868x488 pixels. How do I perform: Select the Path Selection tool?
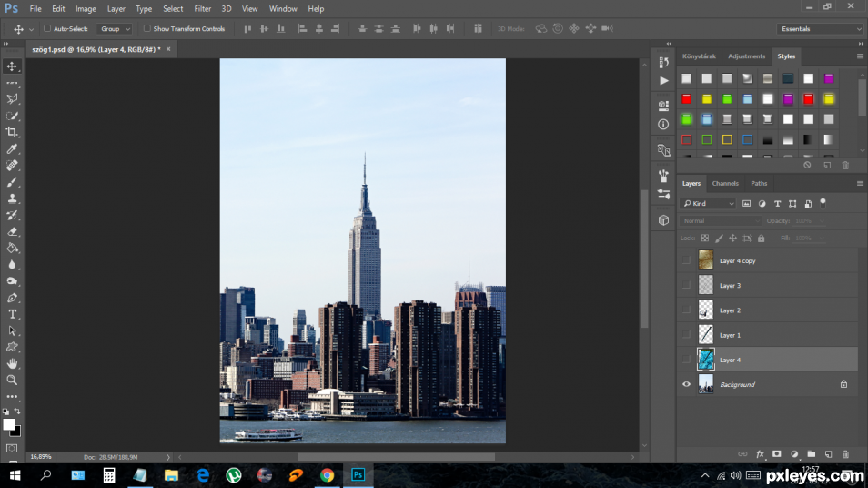tap(12, 331)
